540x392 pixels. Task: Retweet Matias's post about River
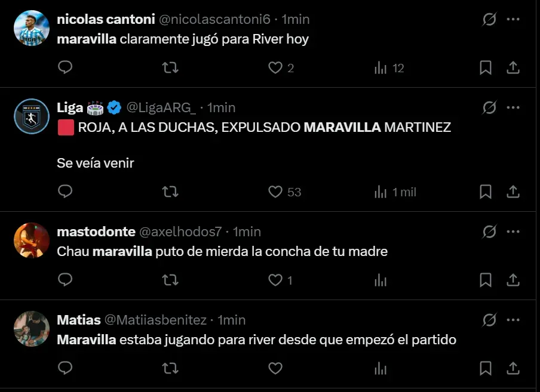tap(170, 368)
